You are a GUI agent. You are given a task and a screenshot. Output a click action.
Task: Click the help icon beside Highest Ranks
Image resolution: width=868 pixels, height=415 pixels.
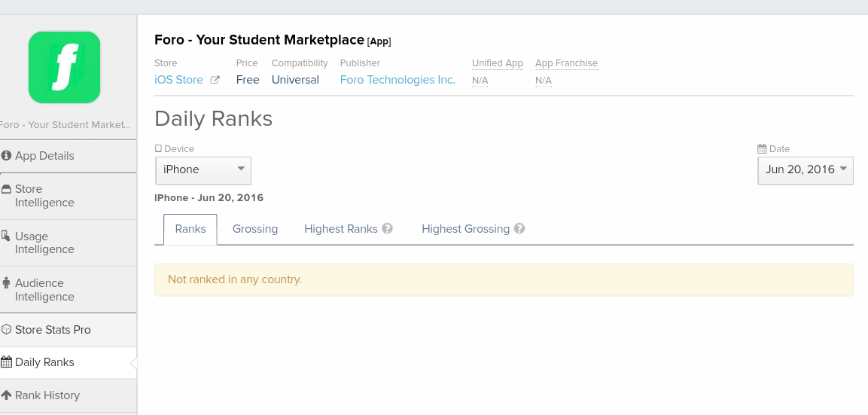[x=387, y=229]
